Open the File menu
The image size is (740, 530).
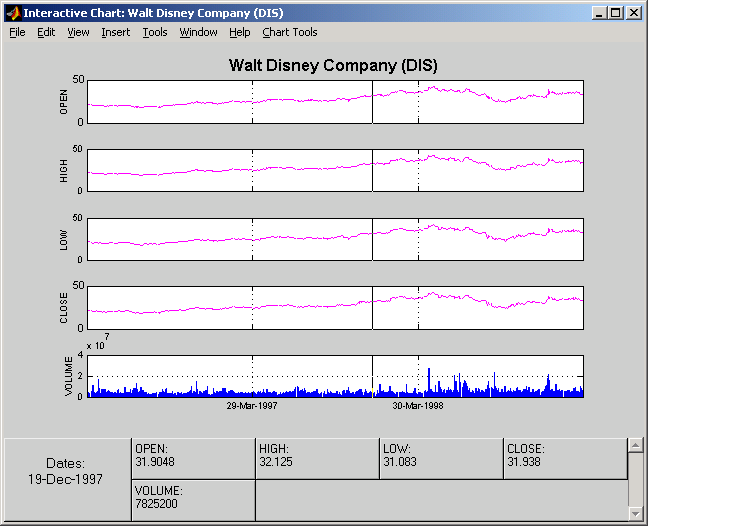(x=17, y=32)
